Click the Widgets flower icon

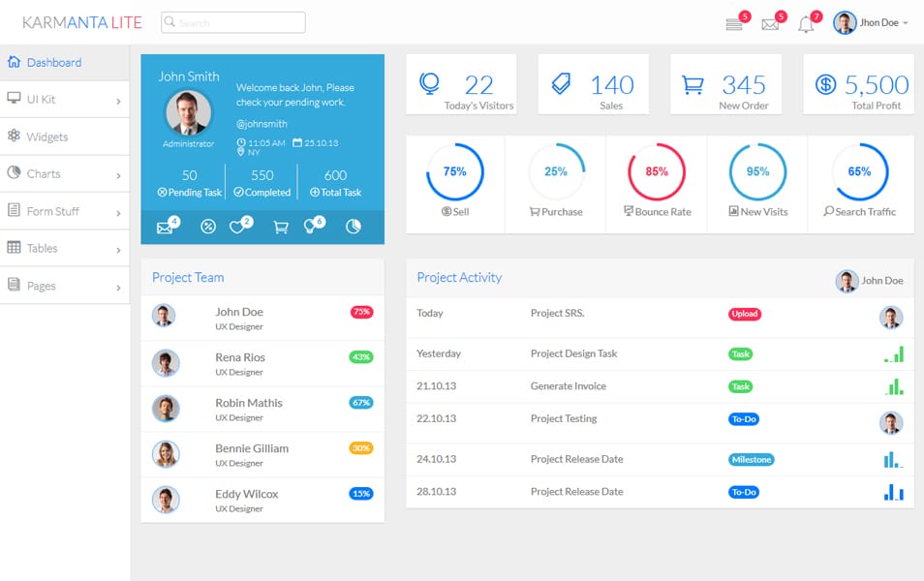click(14, 135)
